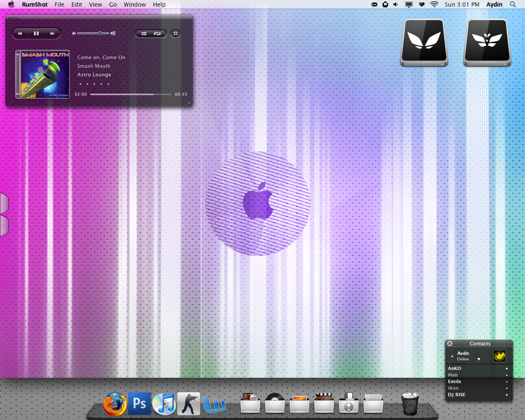Open the downloads stack folder in dock
The width and height of the screenshot is (525, 420).
point(349,403)
